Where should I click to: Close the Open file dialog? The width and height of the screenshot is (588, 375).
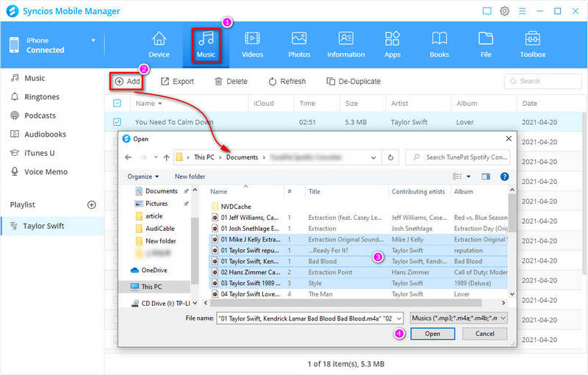click(x=509, y=139)
